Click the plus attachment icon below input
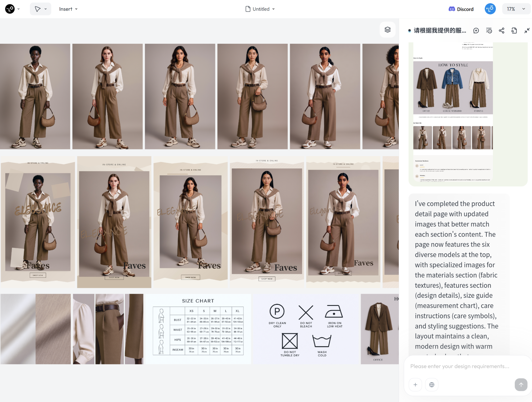Screen dimensions: 532x402 tap(415, 384)
